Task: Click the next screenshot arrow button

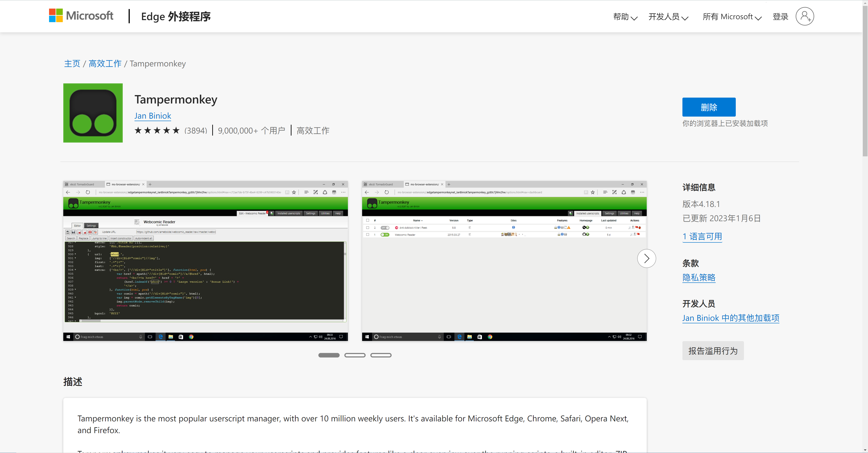Action: coord(646,258)
